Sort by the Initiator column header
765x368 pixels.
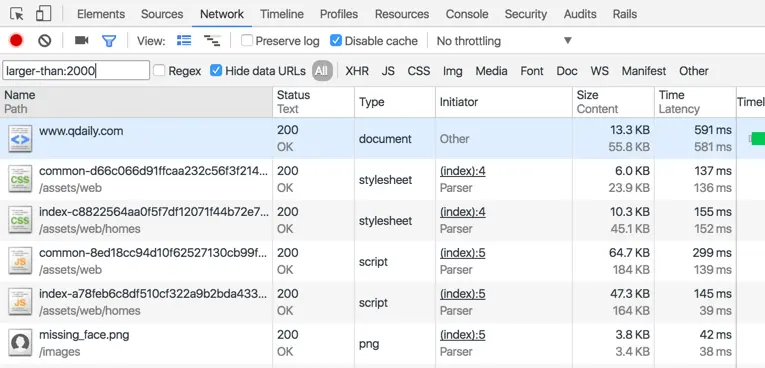coord(504,102)
